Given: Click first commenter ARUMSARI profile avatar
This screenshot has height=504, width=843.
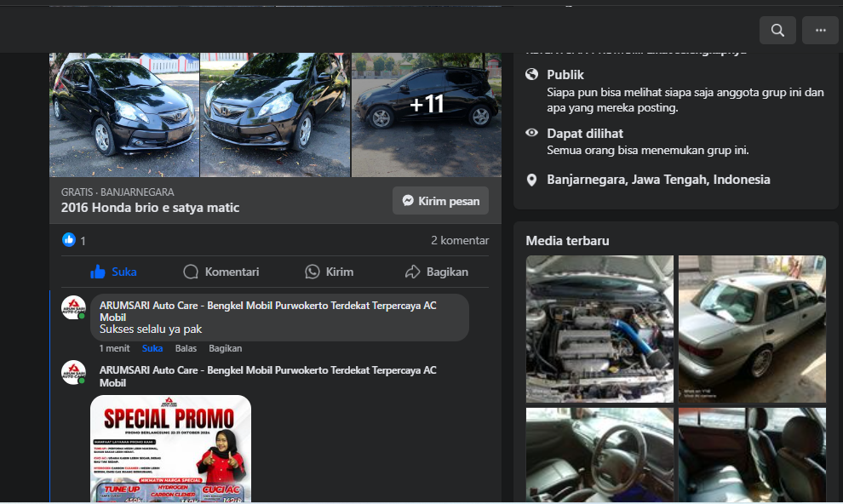Looking at the screenshot, I should [73, 308].
